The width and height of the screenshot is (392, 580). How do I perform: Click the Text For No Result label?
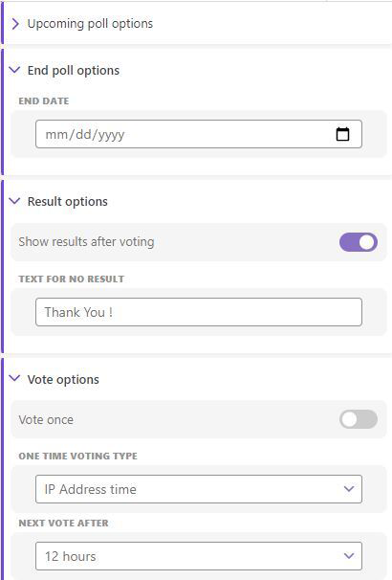[x=72, y=279]
